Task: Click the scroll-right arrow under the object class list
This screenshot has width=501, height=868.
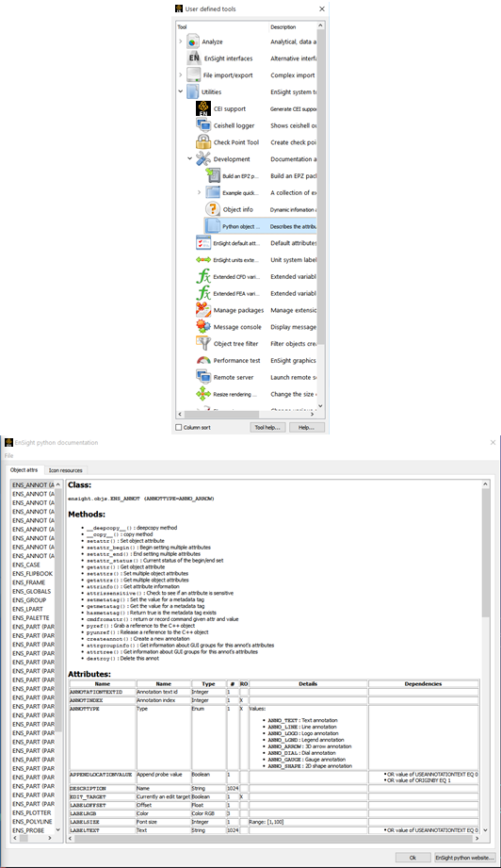Action: (x=50, y=838)
